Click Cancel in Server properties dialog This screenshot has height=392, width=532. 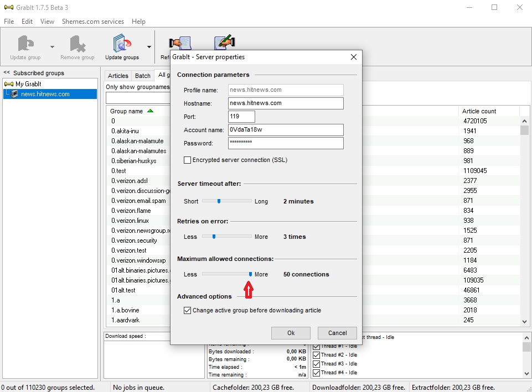337,333
